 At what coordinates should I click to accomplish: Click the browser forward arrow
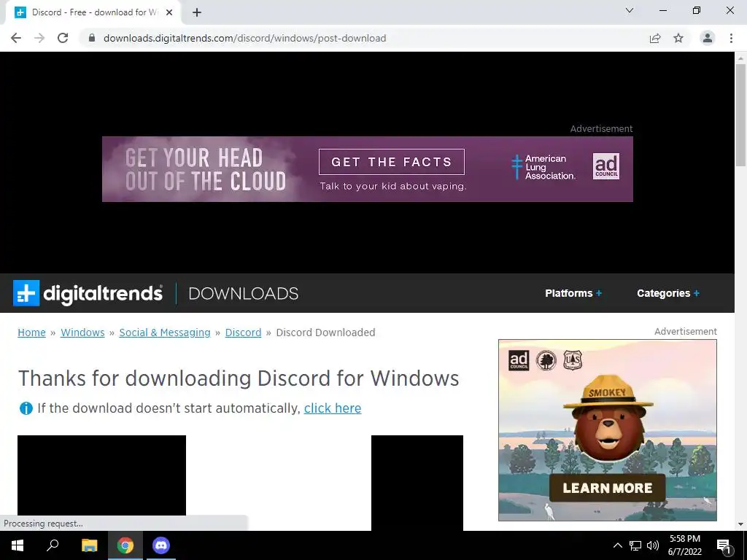click(x=39, y=38)
